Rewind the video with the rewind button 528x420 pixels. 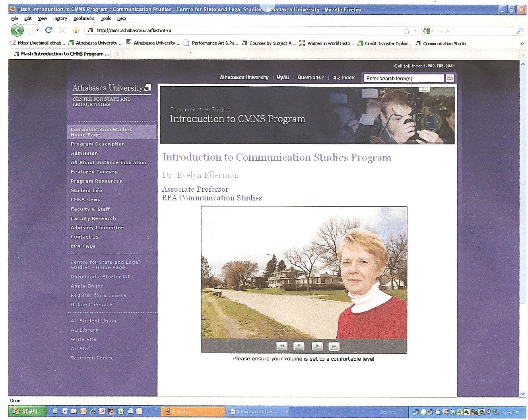coord(281,346)
